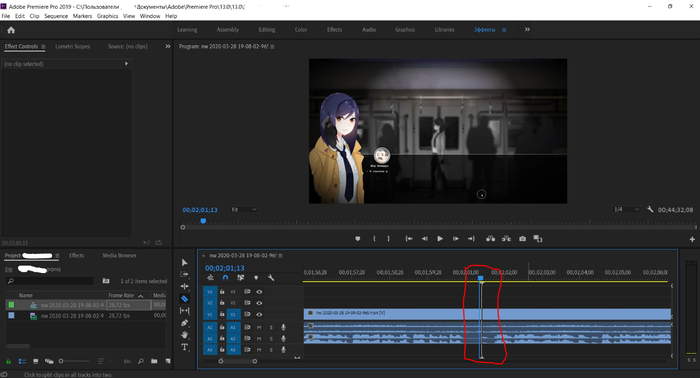
Task: Expand no clip selected arrow
Action: [126, 64]
